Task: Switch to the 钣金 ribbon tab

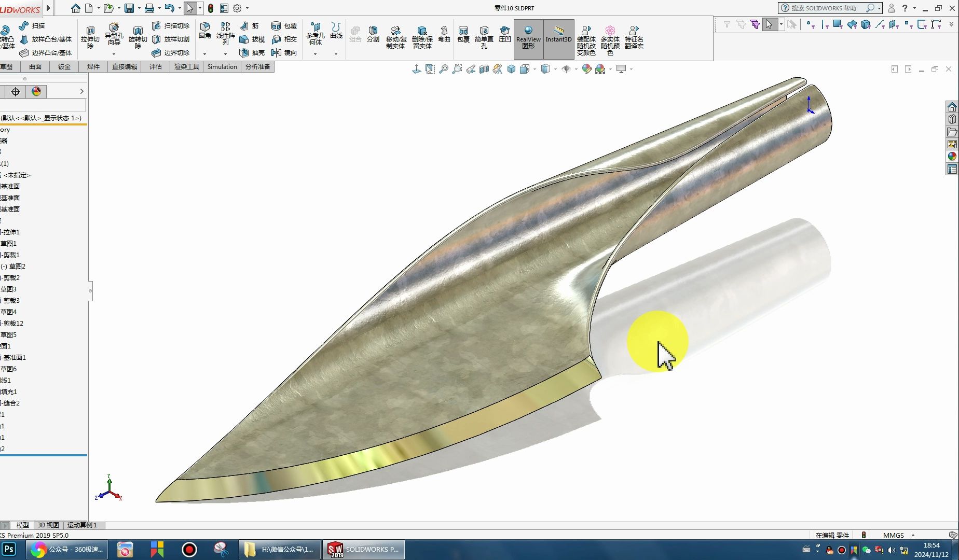Action: pyautogui.click(x=64, y=66)
